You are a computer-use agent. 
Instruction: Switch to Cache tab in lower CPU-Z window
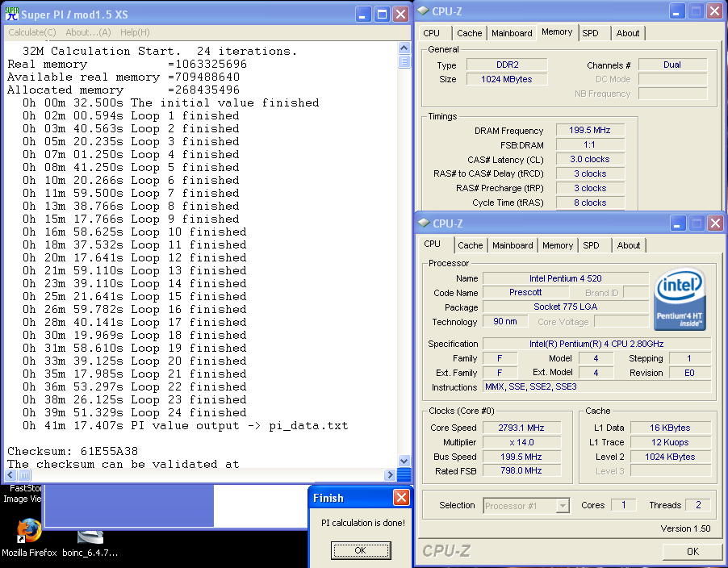coord(471,245)
